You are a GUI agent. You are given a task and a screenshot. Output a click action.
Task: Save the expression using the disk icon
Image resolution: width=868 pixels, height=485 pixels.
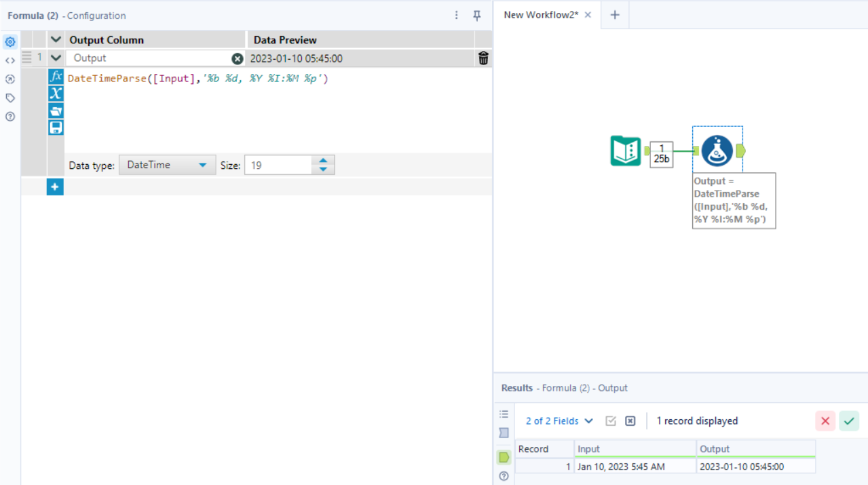[x=56, y=127]
